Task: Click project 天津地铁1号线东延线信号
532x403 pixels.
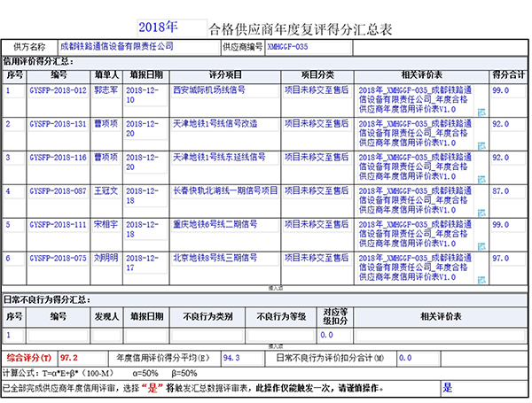Action: point(219,158)
